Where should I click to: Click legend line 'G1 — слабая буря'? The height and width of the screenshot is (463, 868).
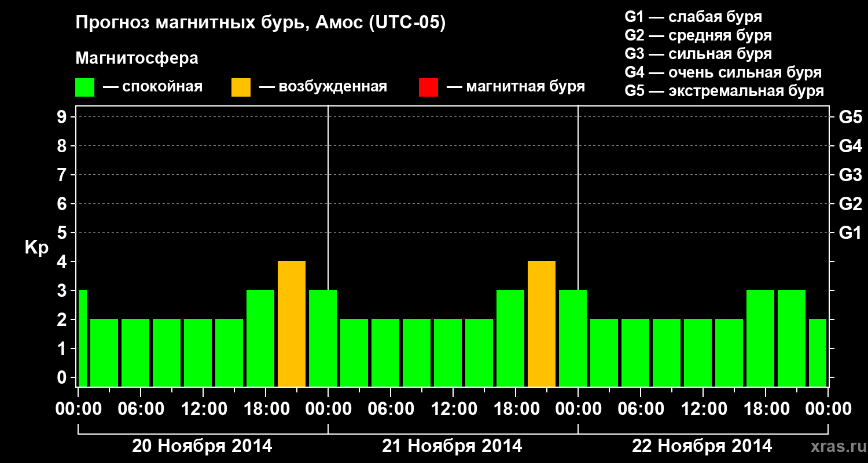click(693, 17)
